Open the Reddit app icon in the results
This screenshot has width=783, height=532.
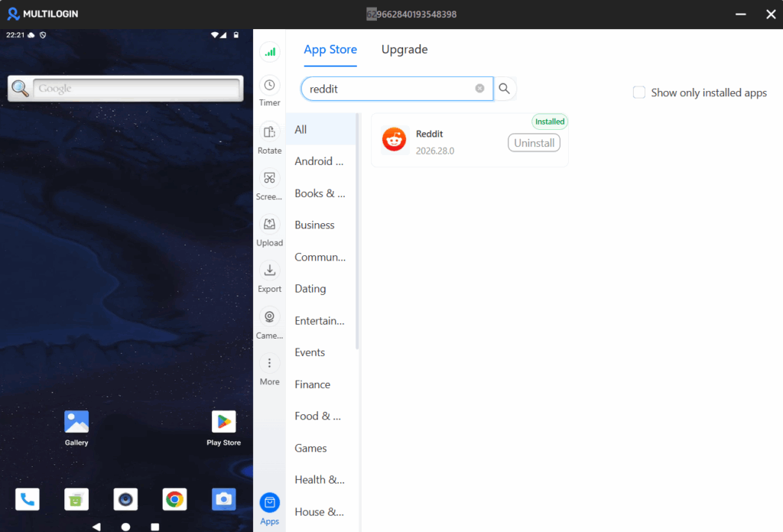click(x=394, y=139)
